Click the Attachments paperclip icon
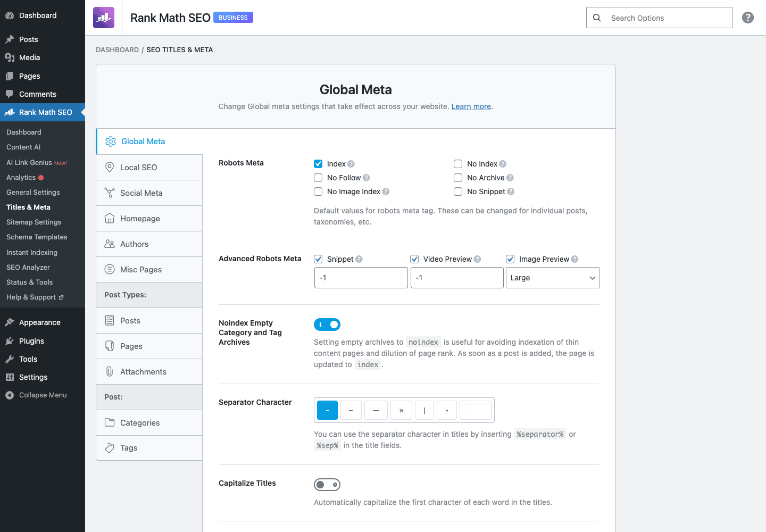This screenshot has height=532, width=766. click(110, 371)
